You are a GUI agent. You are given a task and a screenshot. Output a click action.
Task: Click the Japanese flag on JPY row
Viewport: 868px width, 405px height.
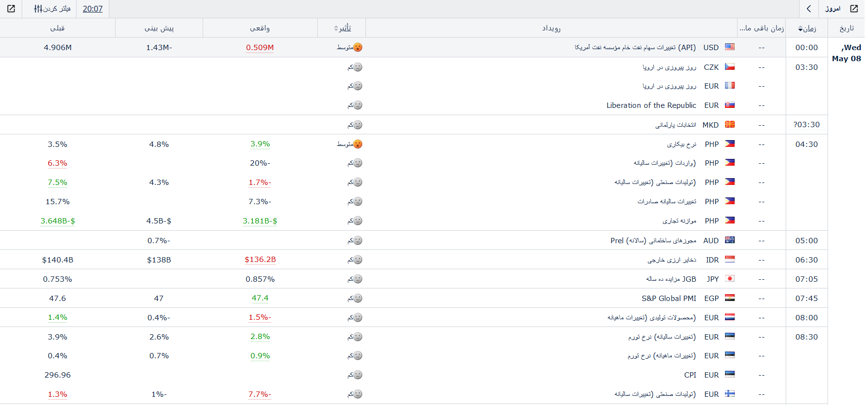(730, 278)
